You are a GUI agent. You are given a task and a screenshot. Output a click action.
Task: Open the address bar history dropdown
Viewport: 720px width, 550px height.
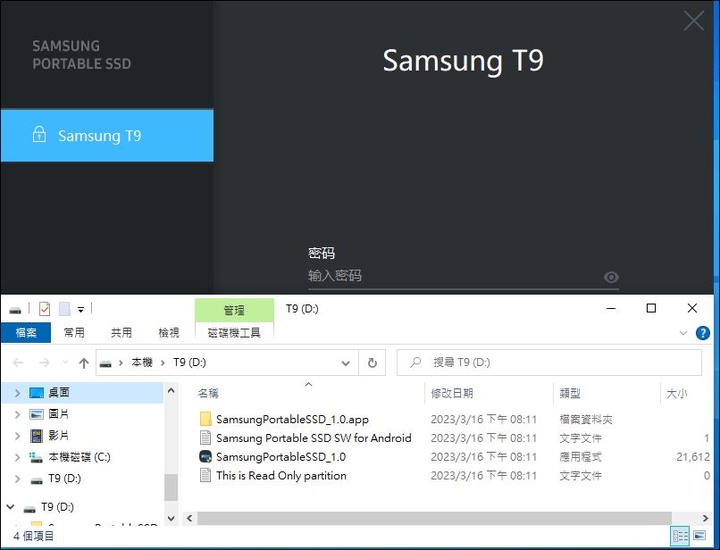click(346, 363)
